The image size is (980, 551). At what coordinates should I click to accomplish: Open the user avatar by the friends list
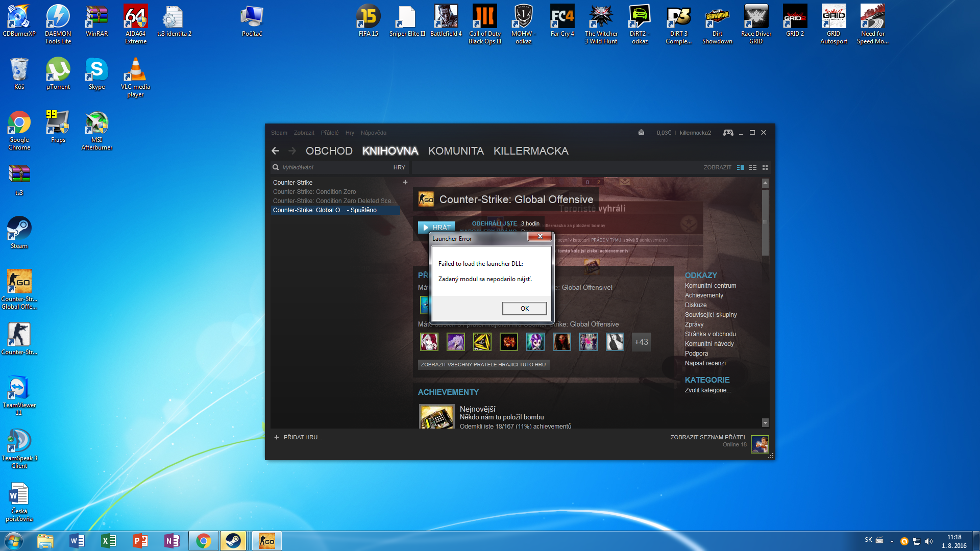(760, 444)
